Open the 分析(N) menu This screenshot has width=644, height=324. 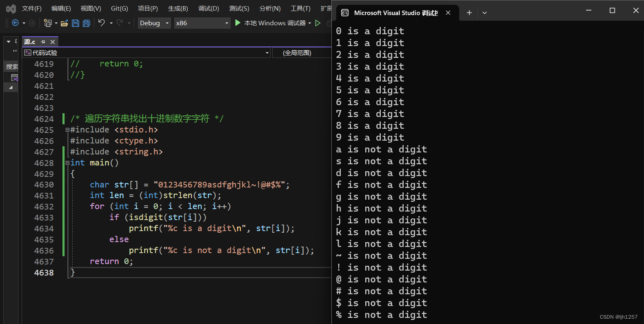pos(270,9)
